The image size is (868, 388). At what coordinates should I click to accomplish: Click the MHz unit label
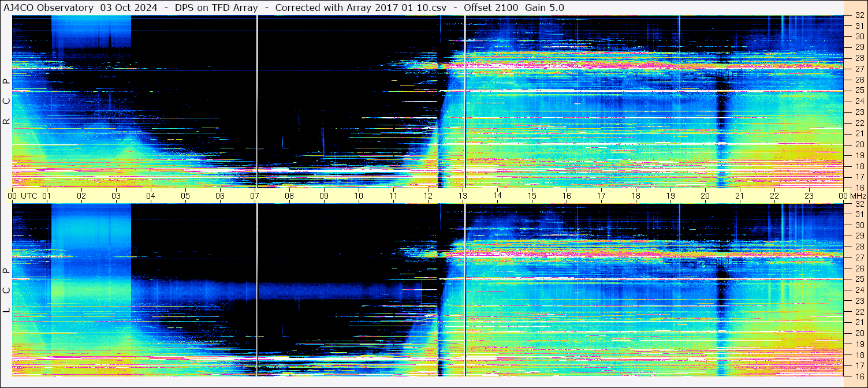858,196
